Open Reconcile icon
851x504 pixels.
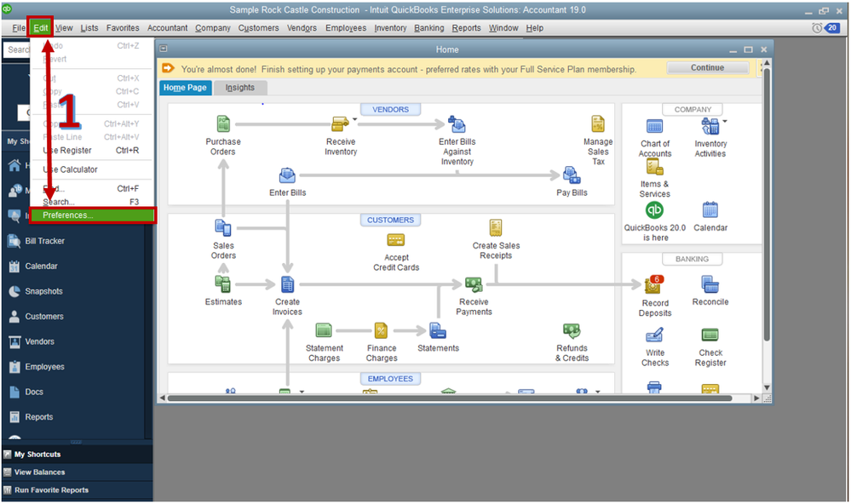(710, 284)
